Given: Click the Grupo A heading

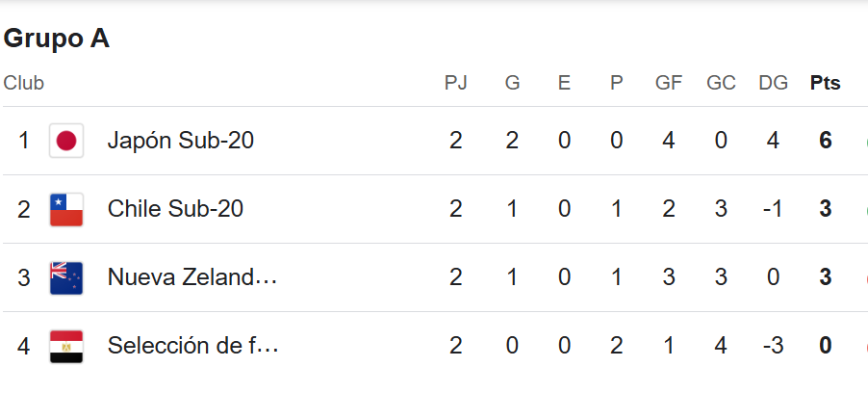Looking at the screenshot, I should pos(57,39).
